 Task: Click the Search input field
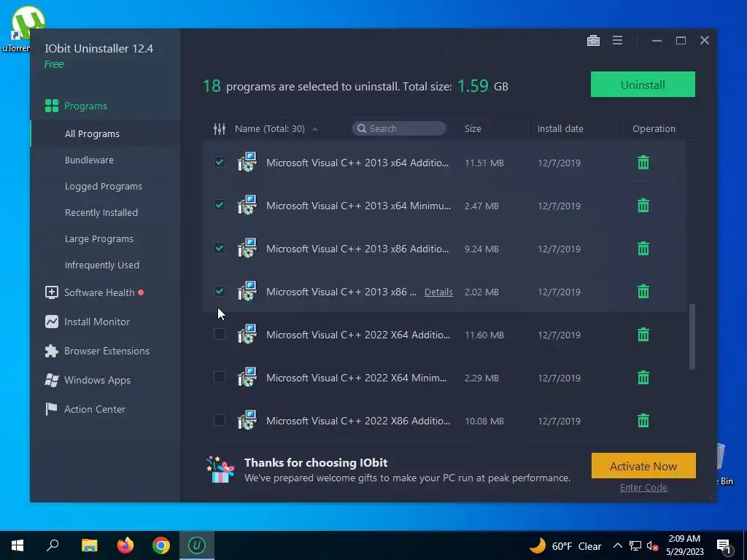pos(399,128)
